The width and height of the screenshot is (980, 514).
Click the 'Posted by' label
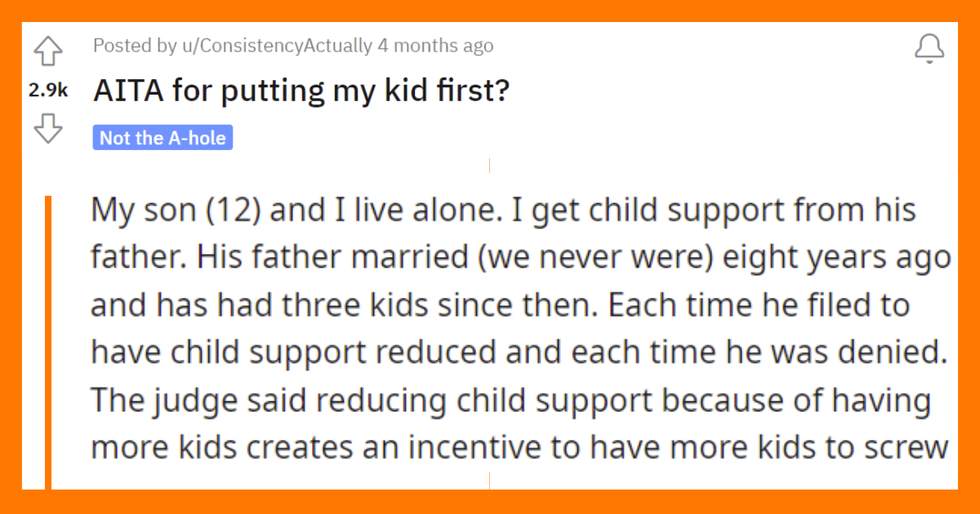135,46
